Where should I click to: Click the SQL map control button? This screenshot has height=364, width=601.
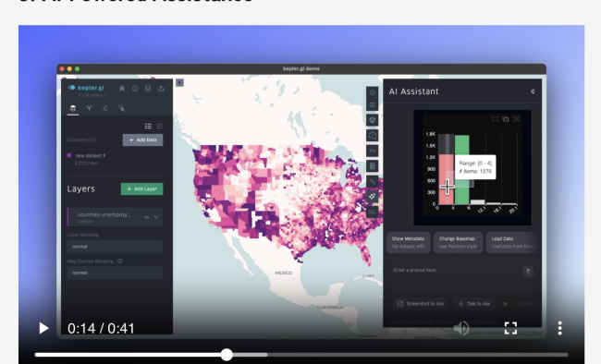(373, 212)
